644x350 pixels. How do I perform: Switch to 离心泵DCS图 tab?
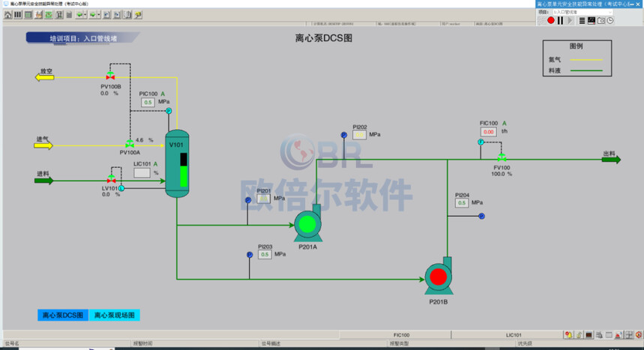click(x=63, y=315)
